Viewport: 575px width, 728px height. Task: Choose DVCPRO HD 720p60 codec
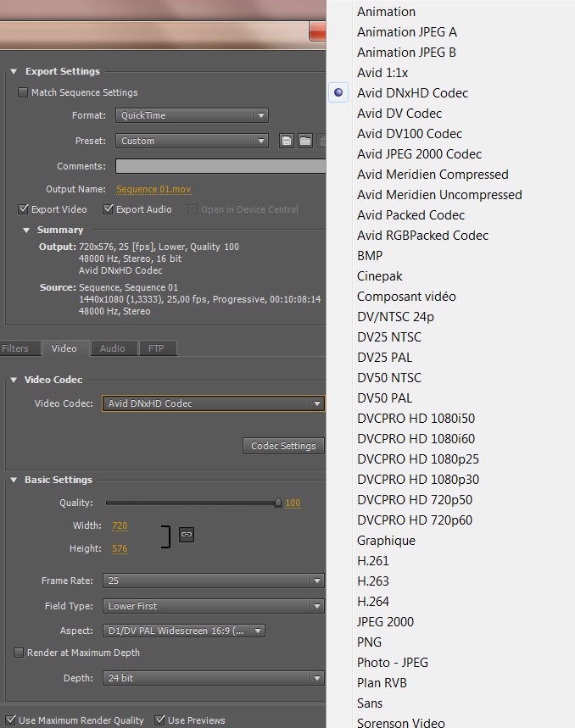(x=415, y=520)
